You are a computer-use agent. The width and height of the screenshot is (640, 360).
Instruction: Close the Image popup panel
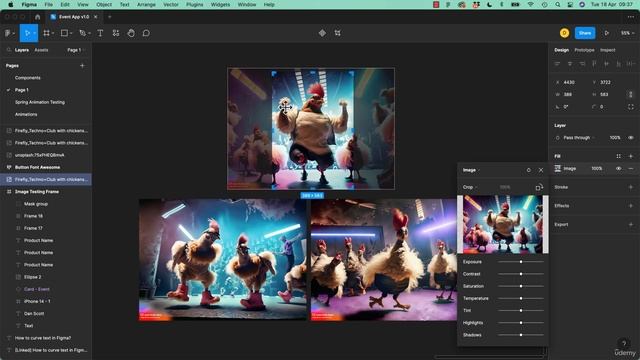541,170
